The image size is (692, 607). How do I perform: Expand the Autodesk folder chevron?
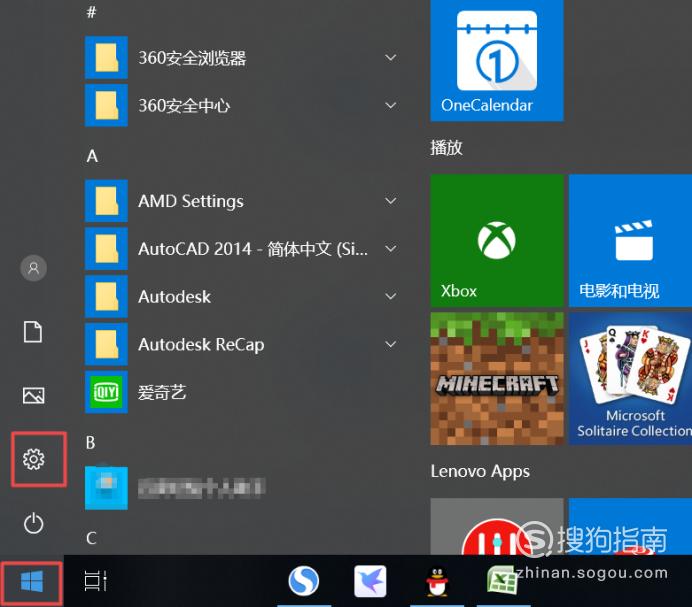pyautogui.click(x=391, y=296)
